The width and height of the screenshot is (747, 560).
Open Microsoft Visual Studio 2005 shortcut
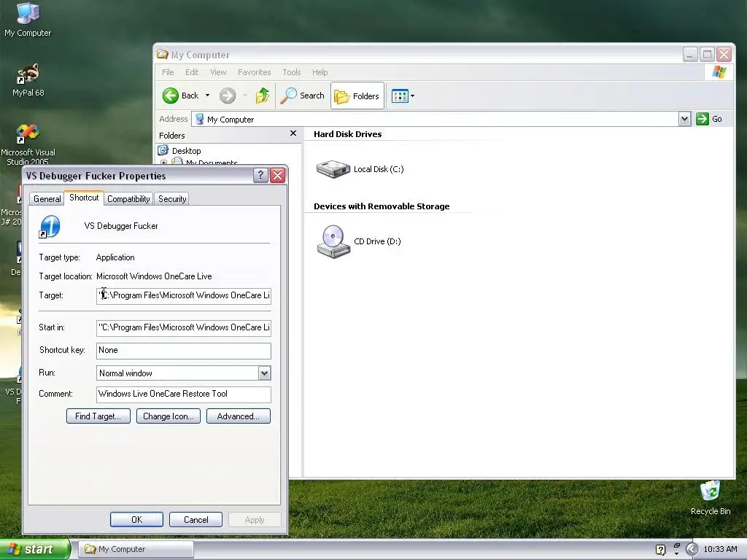28,144
